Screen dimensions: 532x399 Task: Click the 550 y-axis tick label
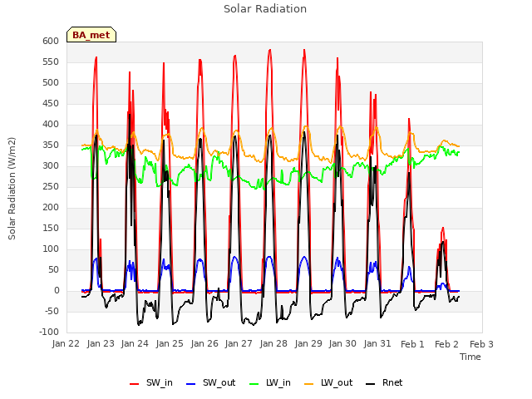point(51,62)
